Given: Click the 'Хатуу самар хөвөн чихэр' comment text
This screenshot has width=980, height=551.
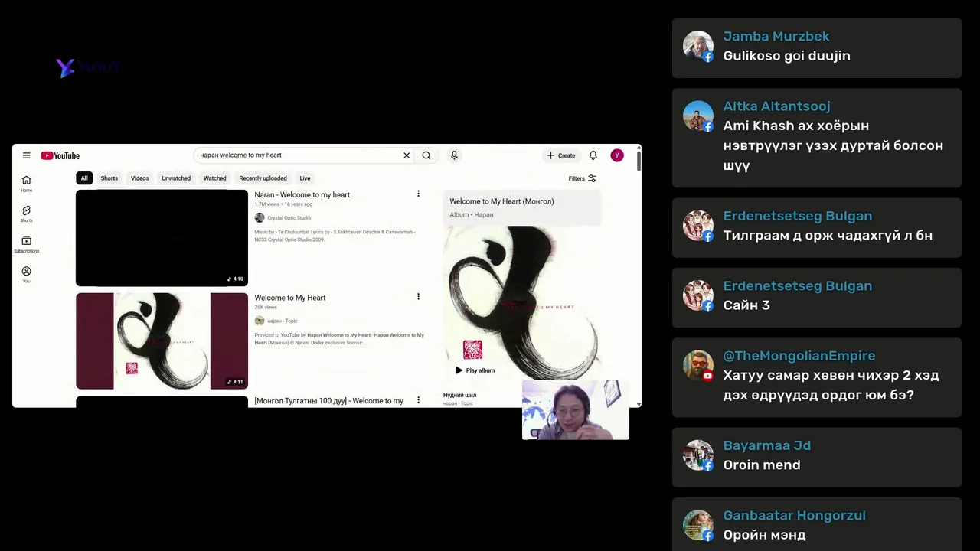Looking at the screenshot, I should (x=831, y=385).
